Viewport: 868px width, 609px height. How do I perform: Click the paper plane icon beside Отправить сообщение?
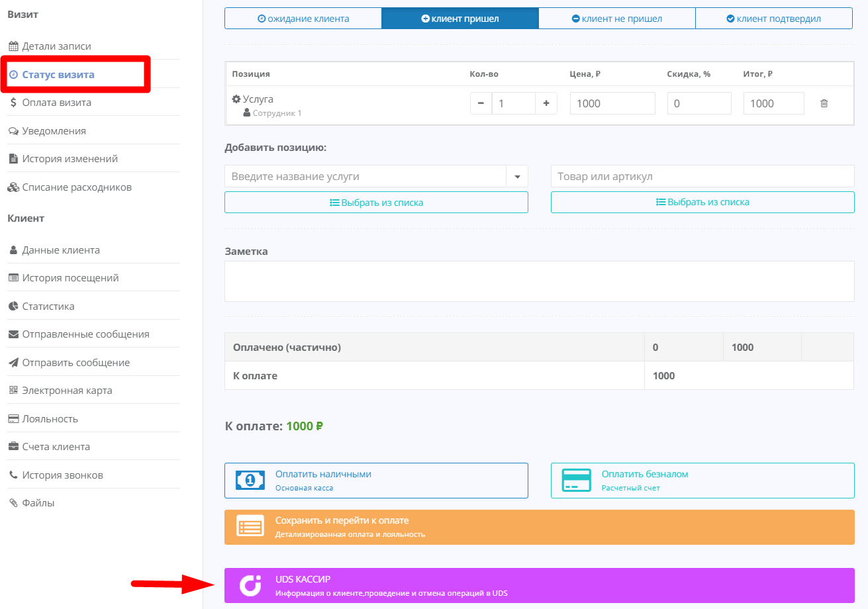click(x=13, y=363)
